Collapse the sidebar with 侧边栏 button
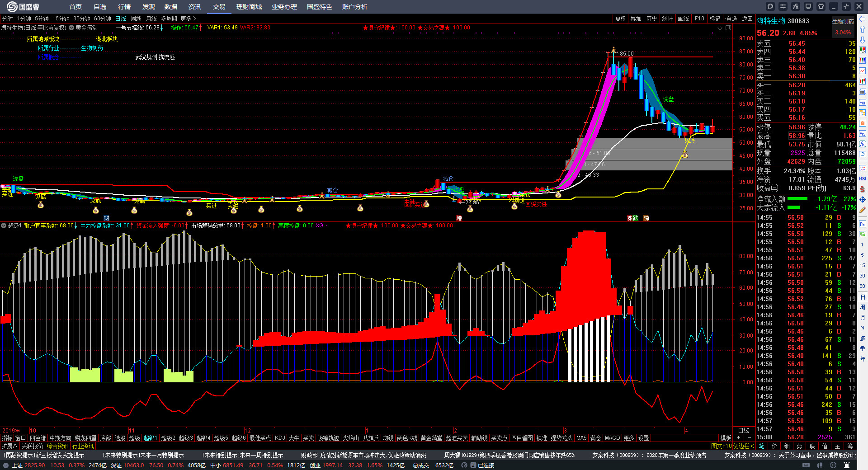Screen dimensions: 868x470 pos(743,446)
